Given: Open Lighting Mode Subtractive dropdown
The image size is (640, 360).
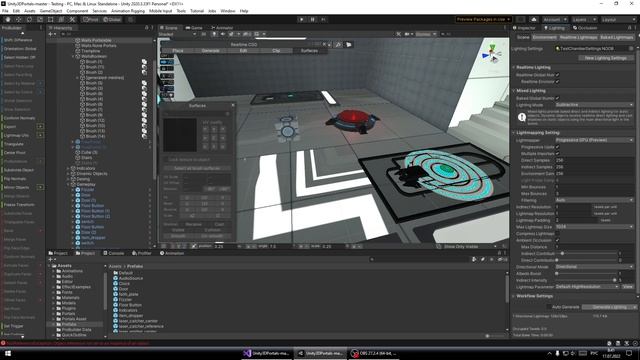Looking at the screenshot, I should pyautogui.click(x=594, y=105).
